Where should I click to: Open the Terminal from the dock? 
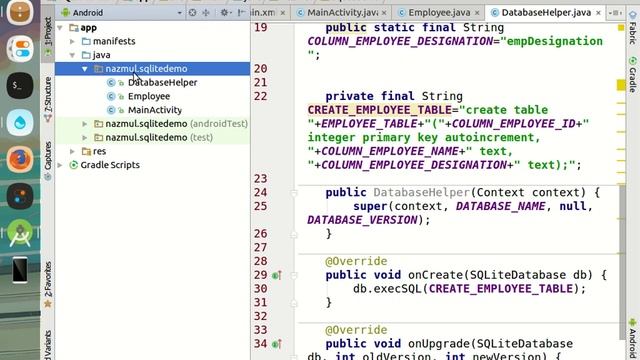tap(20, 85)
